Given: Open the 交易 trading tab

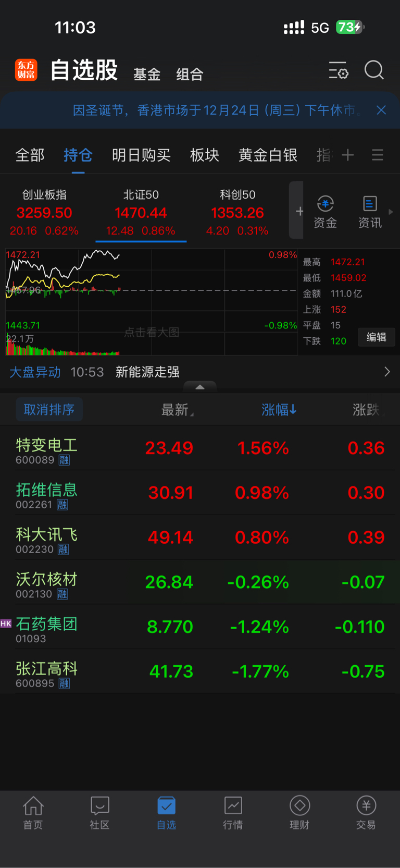Looking at the screenshot, I should coord(366,813).
